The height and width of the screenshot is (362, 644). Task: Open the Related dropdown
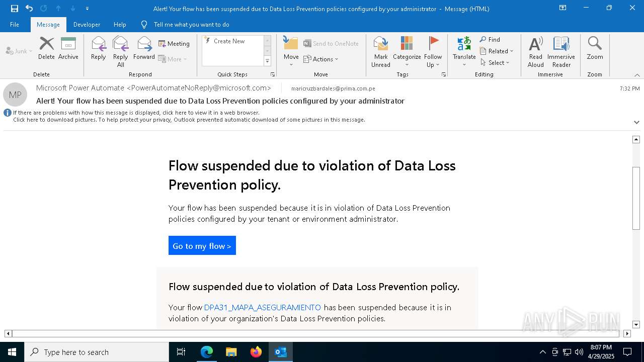pos(497,51)
